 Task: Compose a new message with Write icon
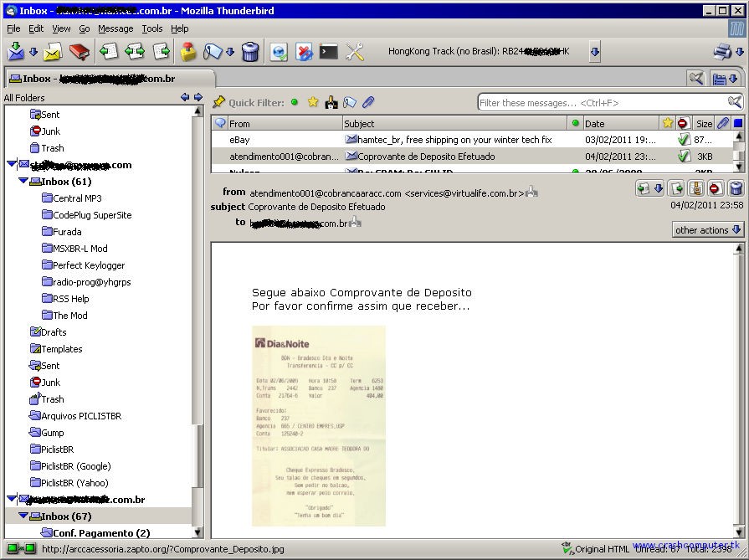tap(52, 52)
